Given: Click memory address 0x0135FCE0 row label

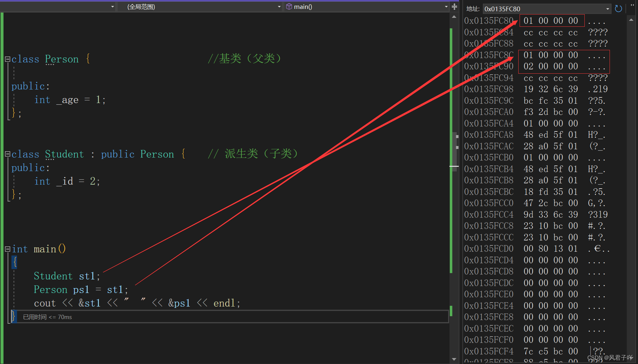Looking at the screenshot, I should [x=489, y=294].
